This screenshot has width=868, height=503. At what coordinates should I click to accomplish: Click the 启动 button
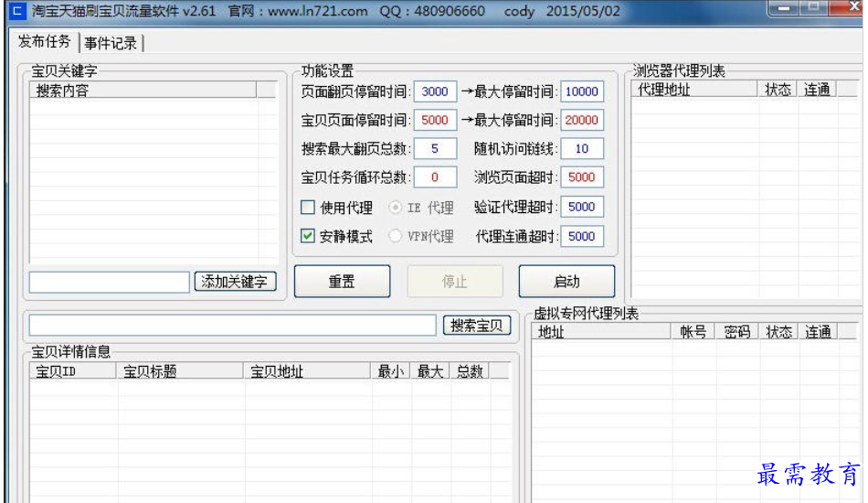pyautogui.click(x=566, y=282)
